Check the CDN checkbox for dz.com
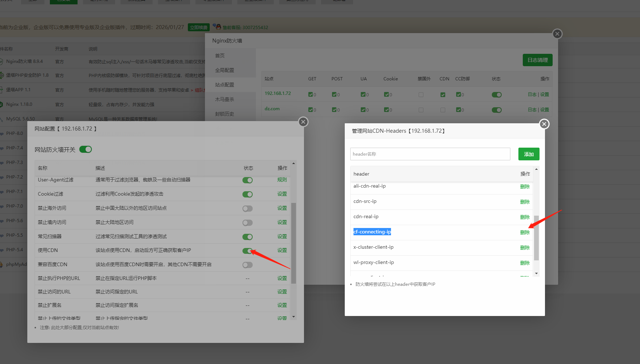Image resolution: width=640 pixels, height=364 pixels. pyautogui.click(x=443, y=110)
